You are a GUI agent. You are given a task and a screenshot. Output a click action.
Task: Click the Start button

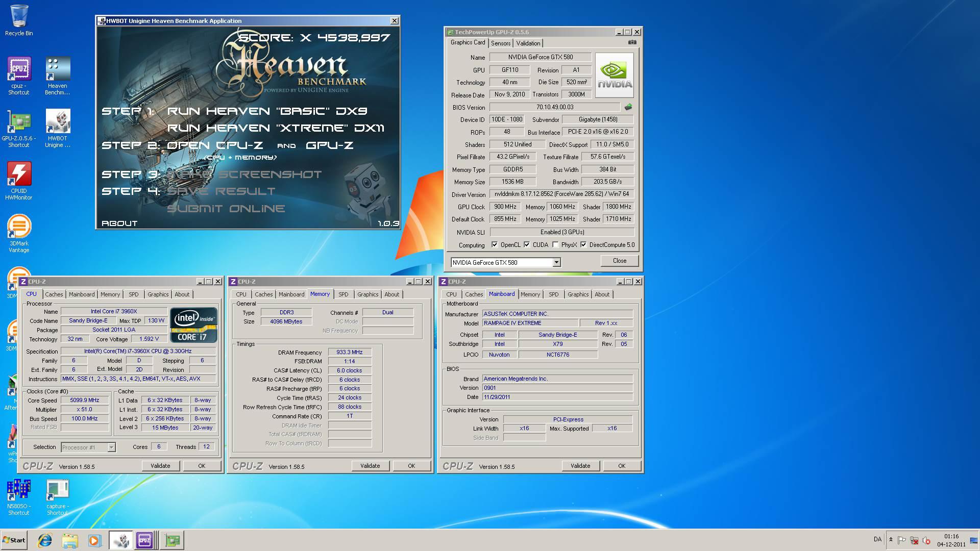14,540
